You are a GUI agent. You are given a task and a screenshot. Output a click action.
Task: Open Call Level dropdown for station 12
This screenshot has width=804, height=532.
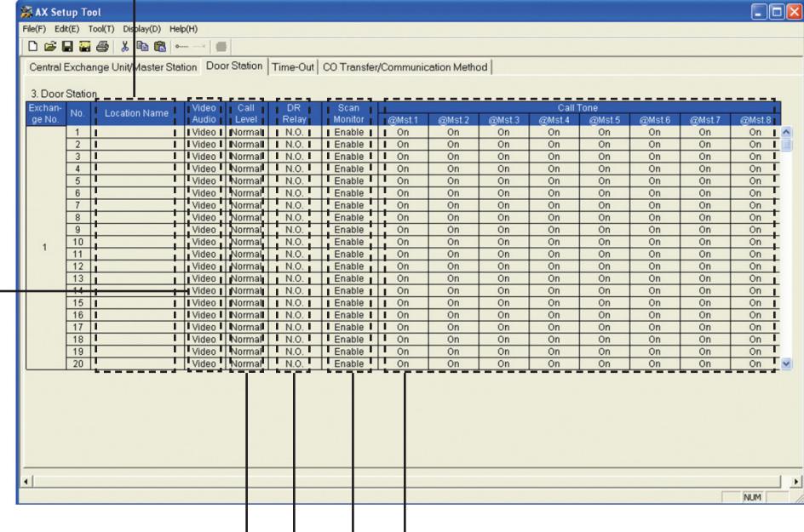[246, 266]
